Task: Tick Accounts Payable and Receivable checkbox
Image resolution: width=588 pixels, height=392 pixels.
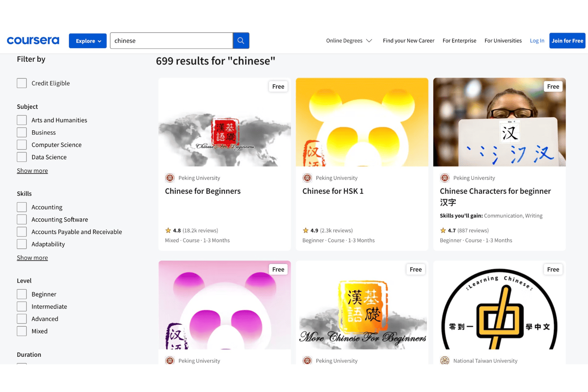Action: coord(22,232)
